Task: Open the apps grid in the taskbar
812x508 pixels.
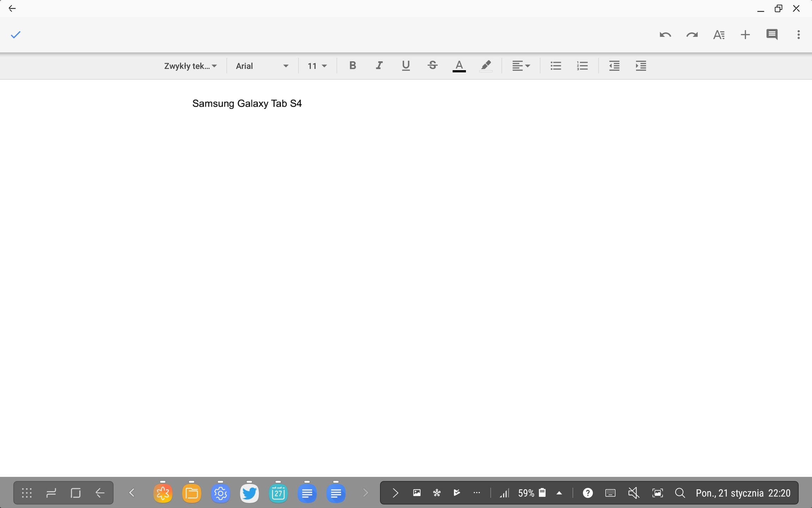Action: pyautogui.click(x=27, y=493)
